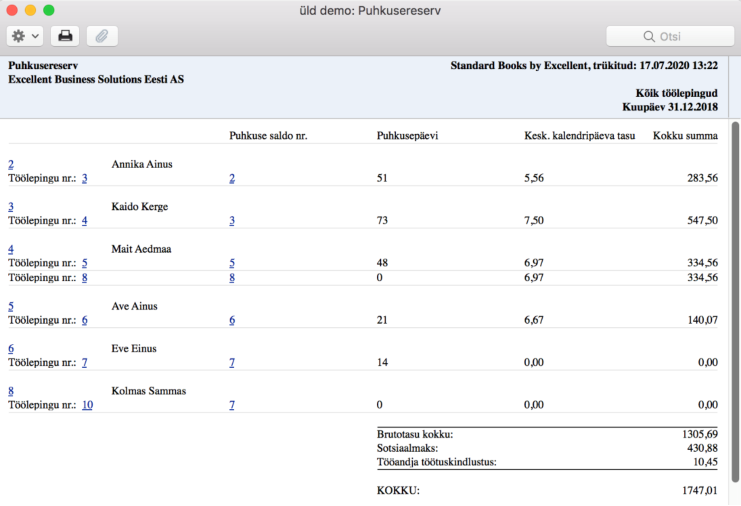Viewport: 741px width, 506px height.
Task: Click the Puhkusereserv report title
Action: pos(43,66)
